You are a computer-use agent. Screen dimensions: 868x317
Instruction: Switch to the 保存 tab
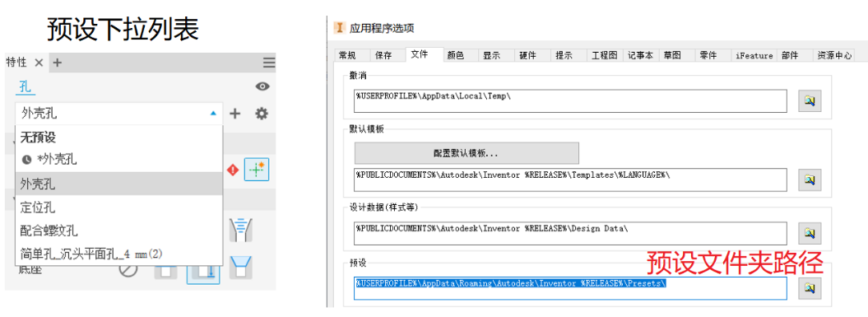(x=383, y=55)
